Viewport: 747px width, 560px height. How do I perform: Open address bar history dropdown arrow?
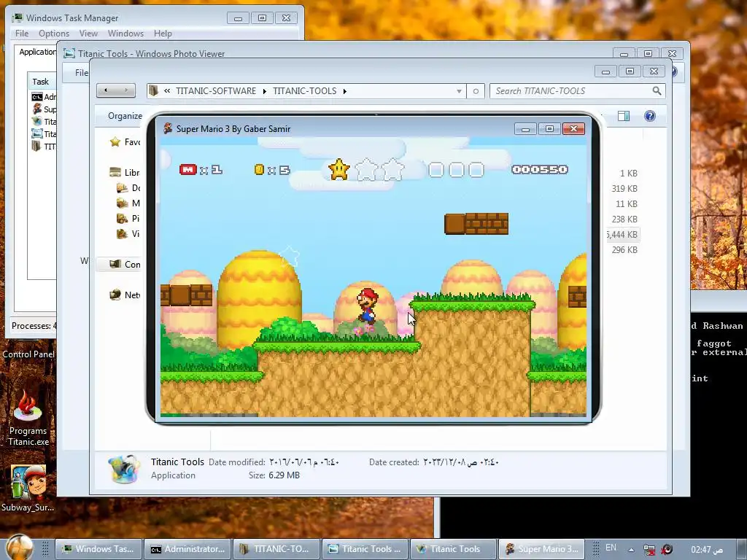[459, 91]
